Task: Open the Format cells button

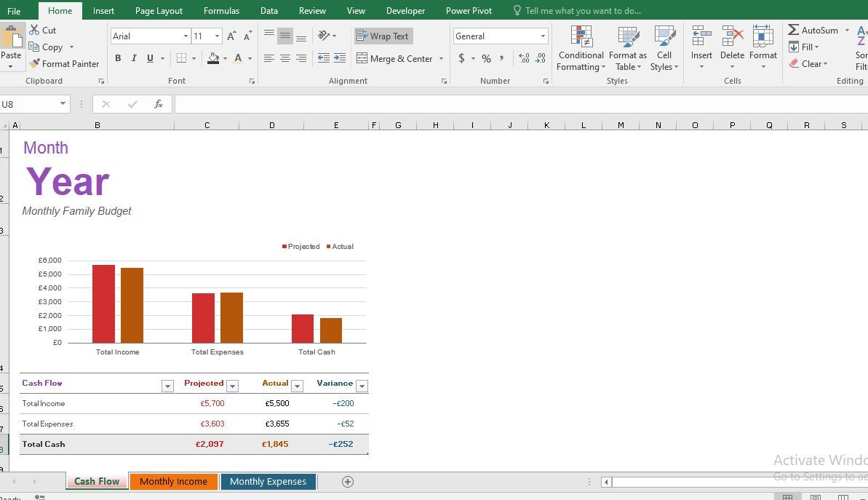Action: coord(763,47)
